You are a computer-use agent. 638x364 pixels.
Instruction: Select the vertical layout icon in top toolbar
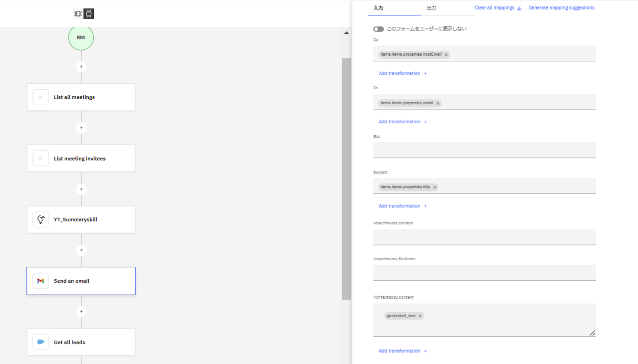89,14
